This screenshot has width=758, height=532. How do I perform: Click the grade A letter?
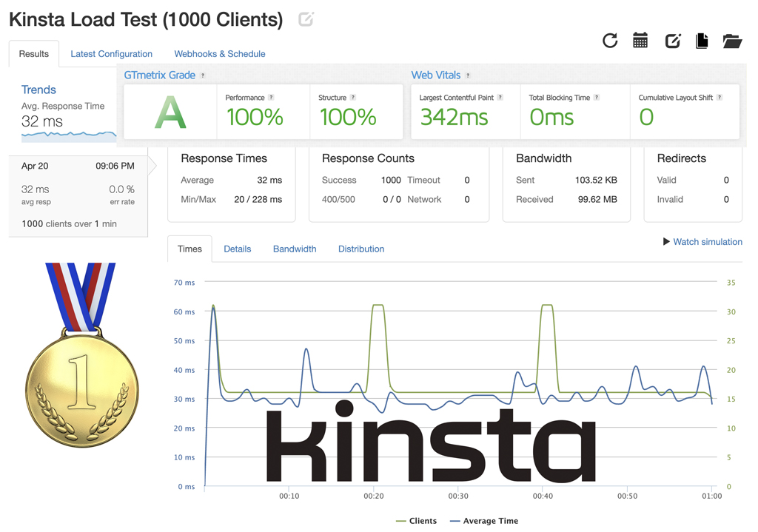pos(170,112)
